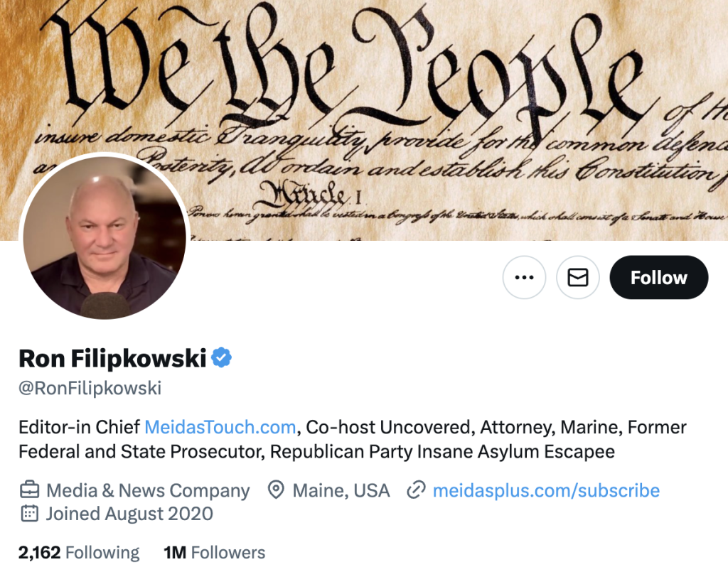The image size is (728, 567).
Task: Open the profile picture thumbnail
Action: pyautogui.click(x=105, y=238)
